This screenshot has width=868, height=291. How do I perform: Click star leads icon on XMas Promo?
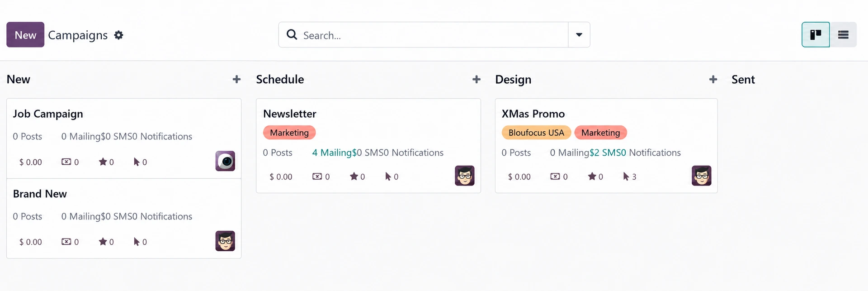(592, 177)
